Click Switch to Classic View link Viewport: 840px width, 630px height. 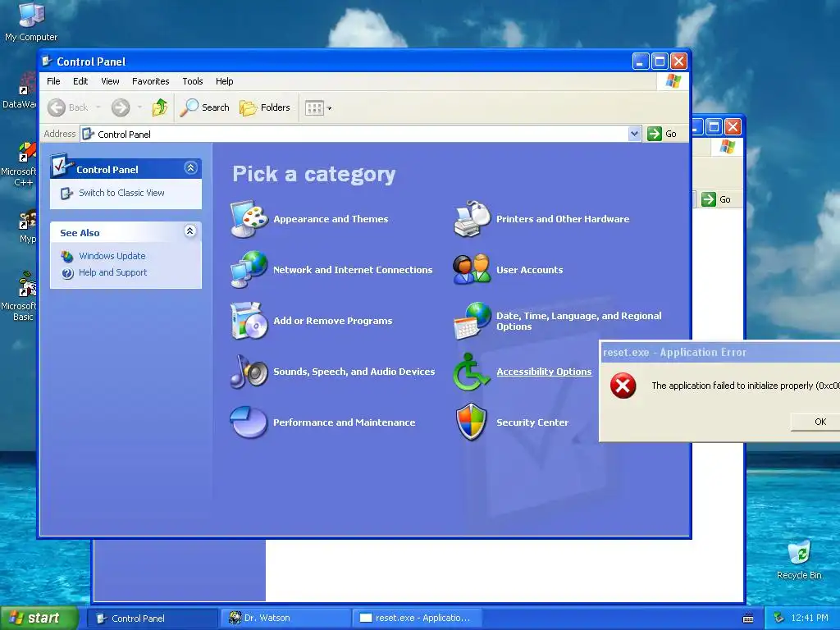pyautogui.click(x=121, y=193)
